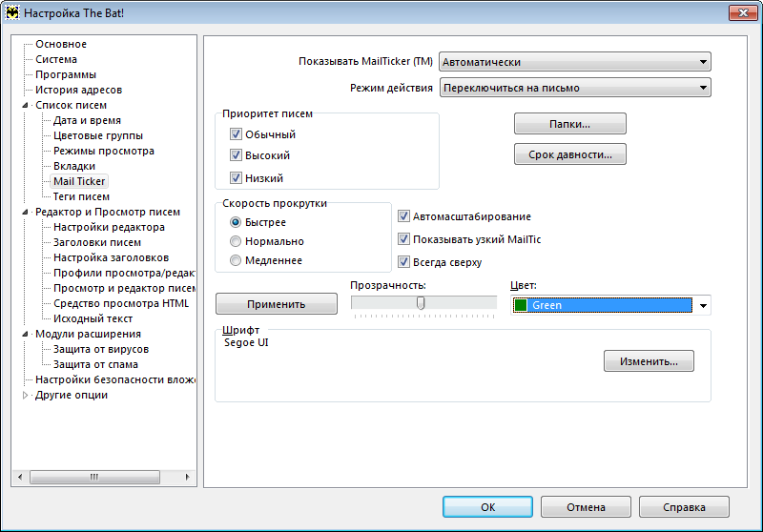The height and width of the screenshot is (532, 763).
Task: Collapse Модули расширения tree node
Action: (26, 334)
